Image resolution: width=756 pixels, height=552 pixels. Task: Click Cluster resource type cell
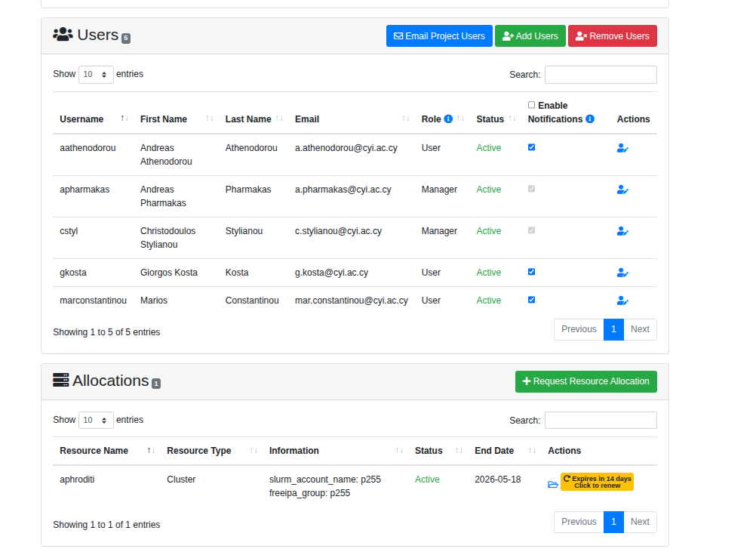point(181,480)
